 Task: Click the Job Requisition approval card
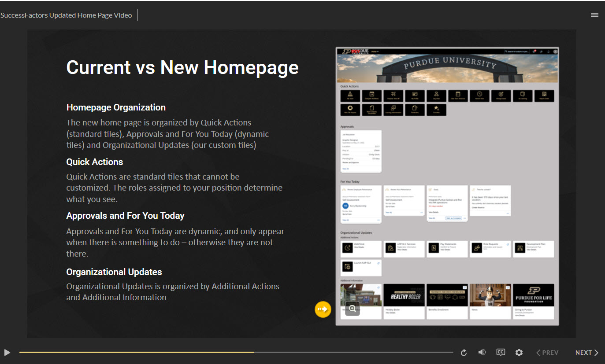click(x=361, y=151)
